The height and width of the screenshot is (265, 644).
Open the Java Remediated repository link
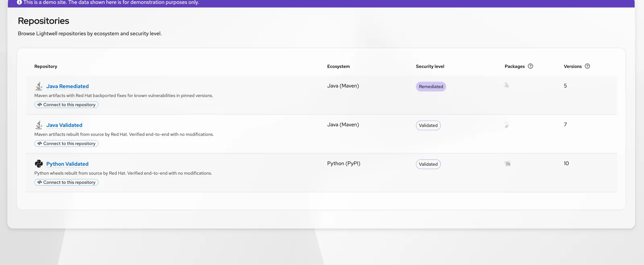[67, 86]
